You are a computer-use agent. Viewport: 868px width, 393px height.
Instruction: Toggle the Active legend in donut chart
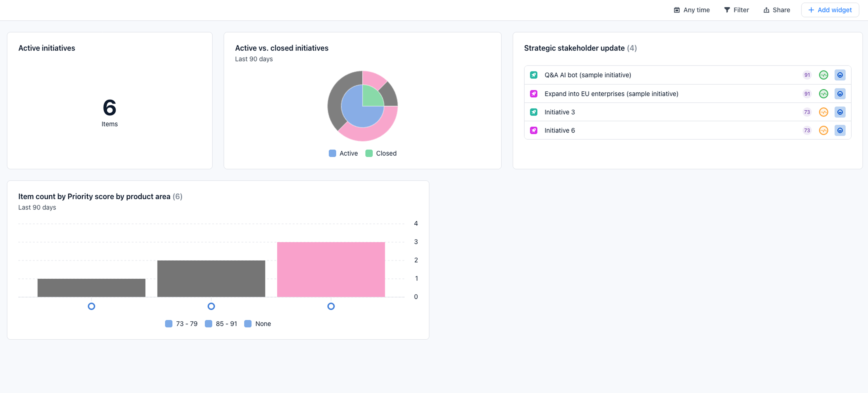(x=348, y=153)
